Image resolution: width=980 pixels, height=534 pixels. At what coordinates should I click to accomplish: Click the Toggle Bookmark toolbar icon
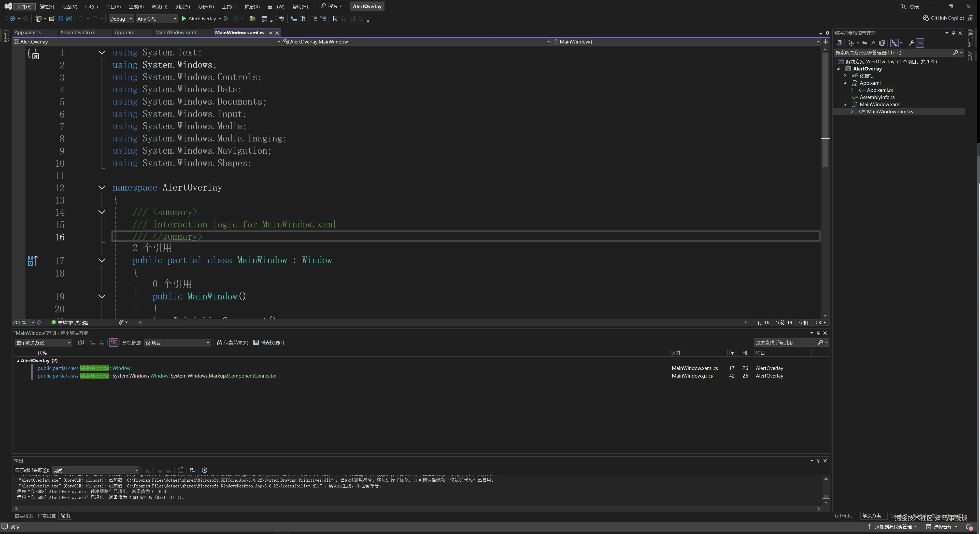click(335, 19)
